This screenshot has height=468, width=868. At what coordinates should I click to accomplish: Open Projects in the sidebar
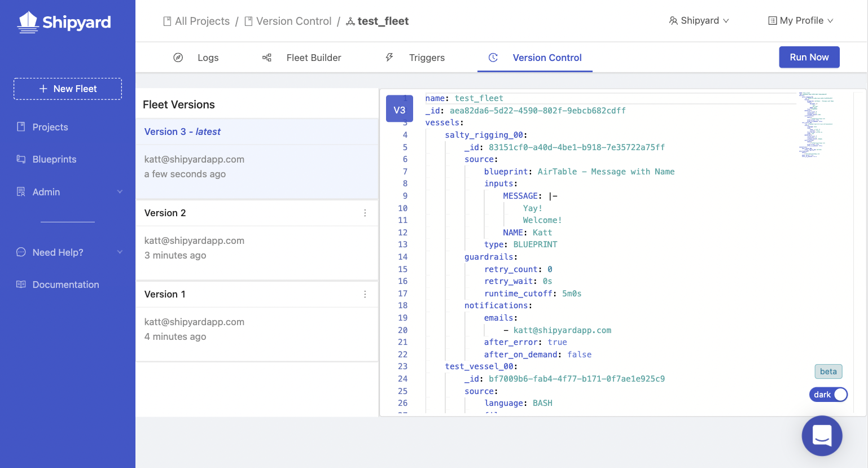coord(50,127)
